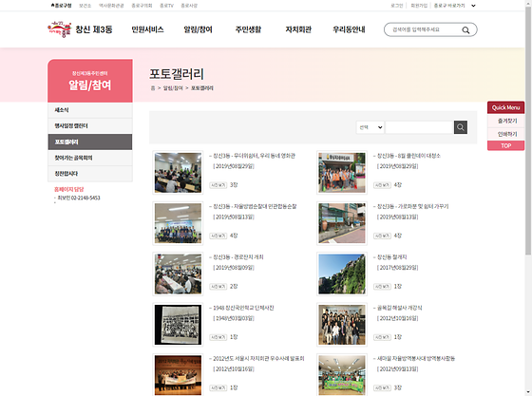Open the 민원서비스 menu
Image resolution: width=532 pixels, height=396 pixels.
147,29
